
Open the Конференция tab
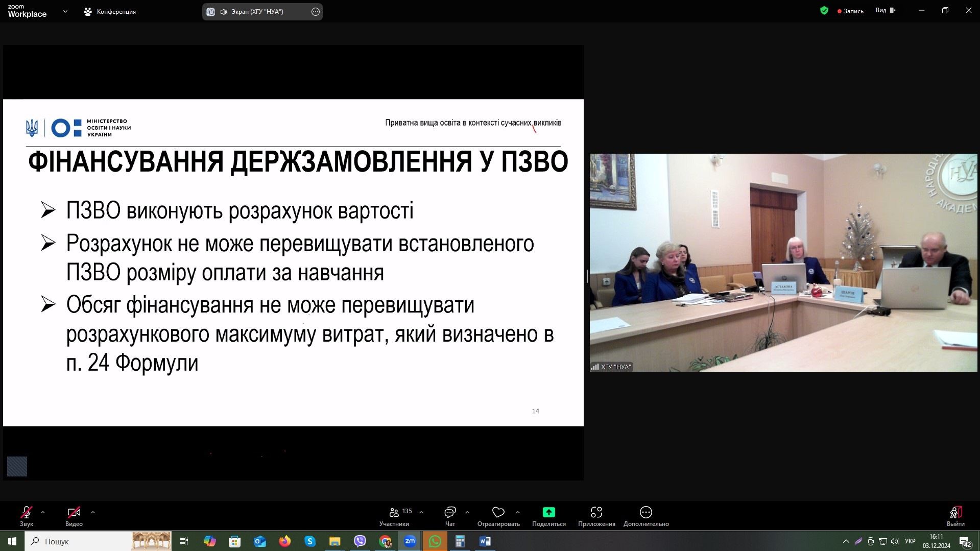tap(110, 12)
